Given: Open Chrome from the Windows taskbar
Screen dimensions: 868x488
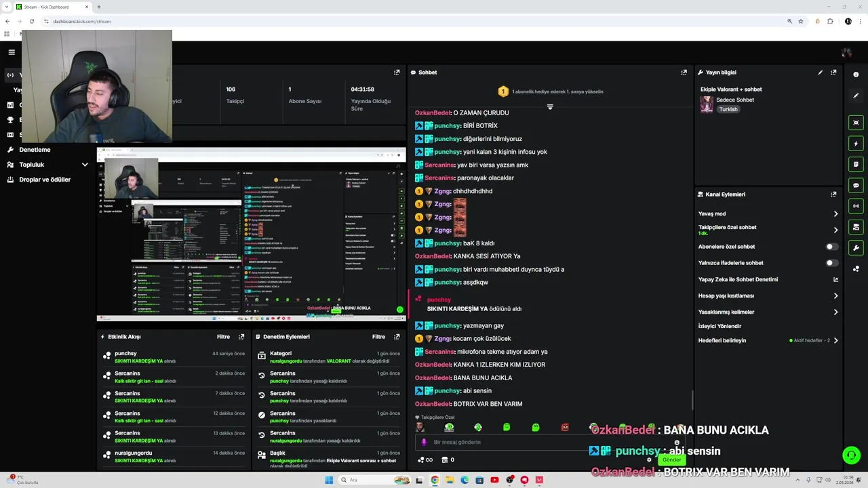Looking at the screenshot, I should (435, 480).
